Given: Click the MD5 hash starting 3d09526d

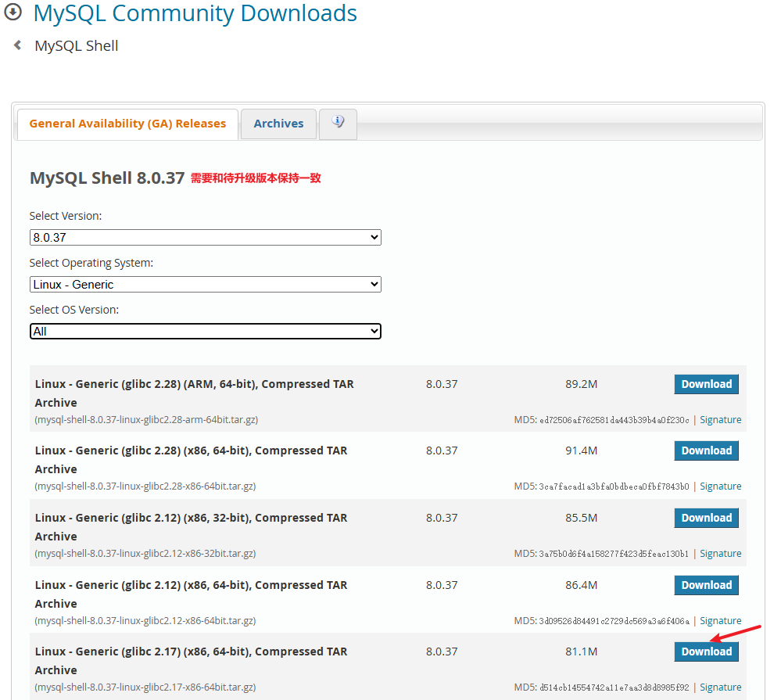Looking at the screenshot, I should coord(614,621).
